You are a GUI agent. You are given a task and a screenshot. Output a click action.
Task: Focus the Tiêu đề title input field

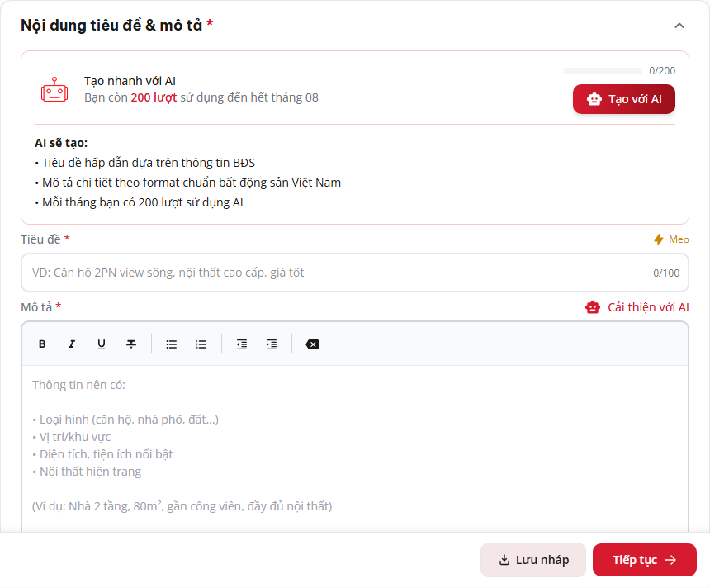click(355, 273)
